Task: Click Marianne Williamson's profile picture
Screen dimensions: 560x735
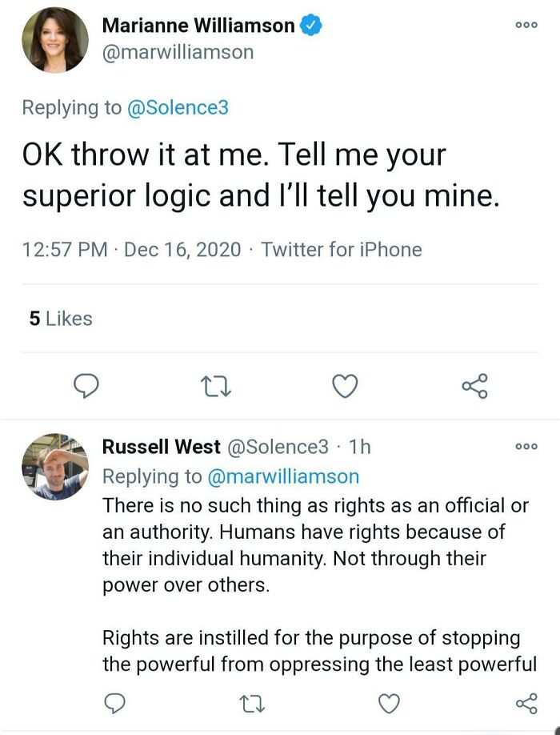Action: (x=54, y=38)
